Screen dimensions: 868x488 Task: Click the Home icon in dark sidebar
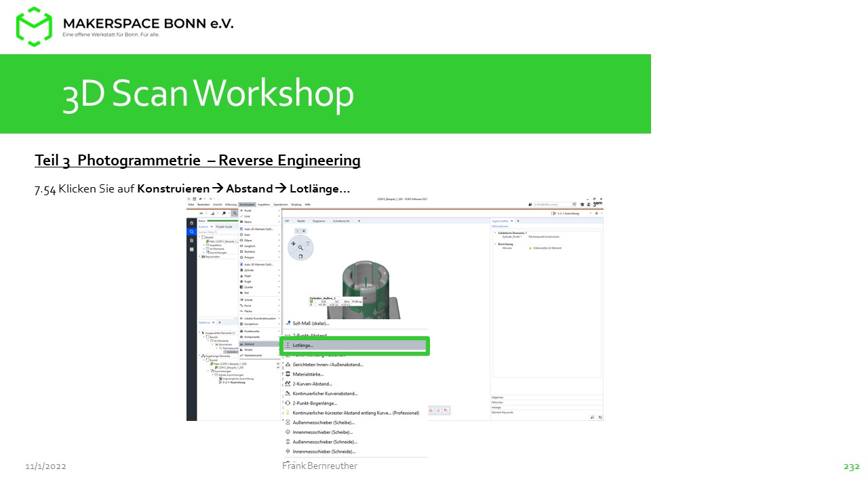(192, 223)
